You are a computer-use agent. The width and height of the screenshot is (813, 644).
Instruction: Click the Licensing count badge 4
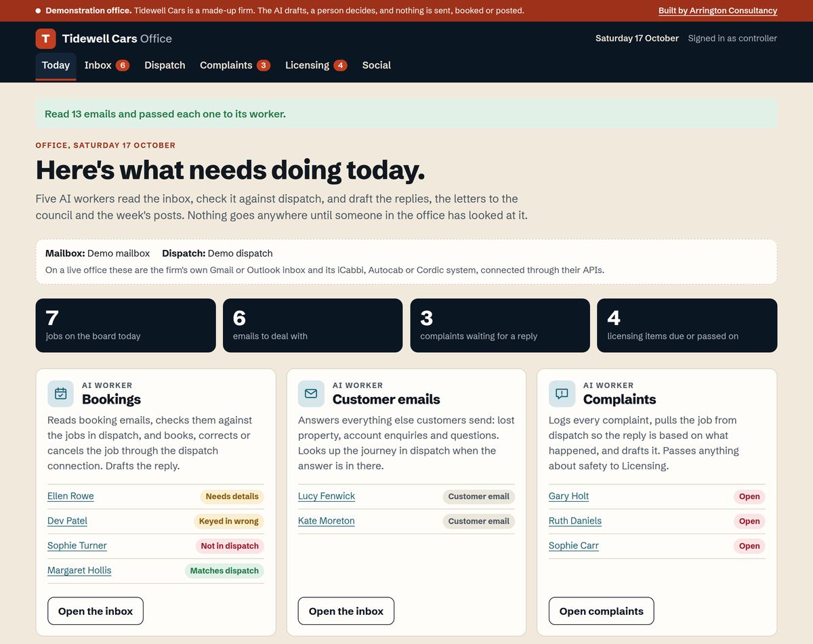pyautogui.click(x=341, y=66)
